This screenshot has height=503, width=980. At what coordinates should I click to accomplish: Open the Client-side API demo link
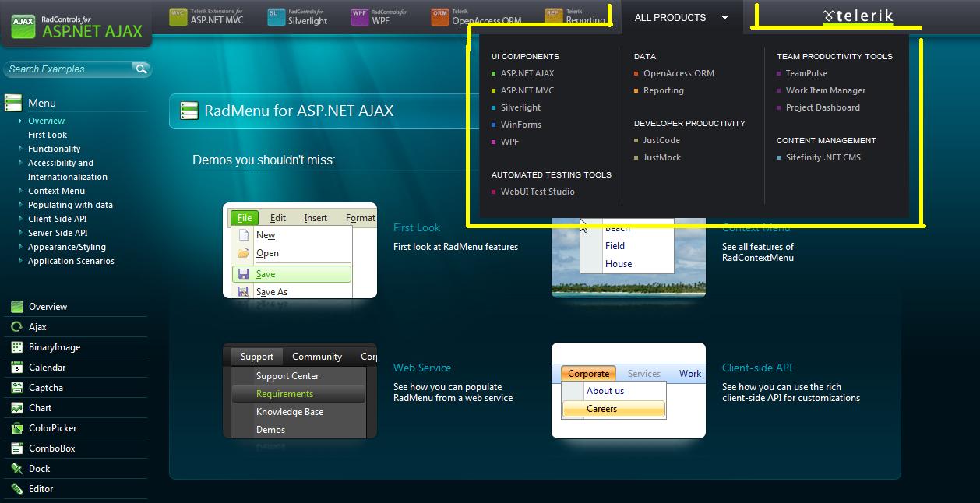click(x=757, y=368)
